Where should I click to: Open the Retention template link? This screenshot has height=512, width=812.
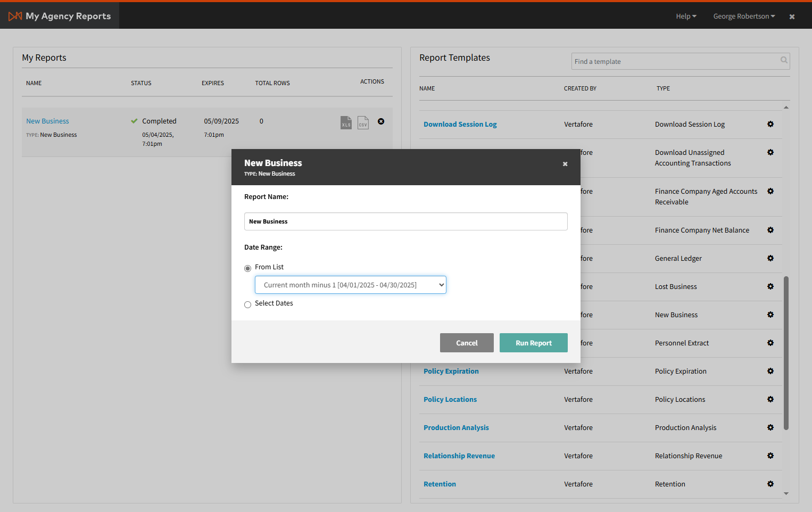point(440,484)
